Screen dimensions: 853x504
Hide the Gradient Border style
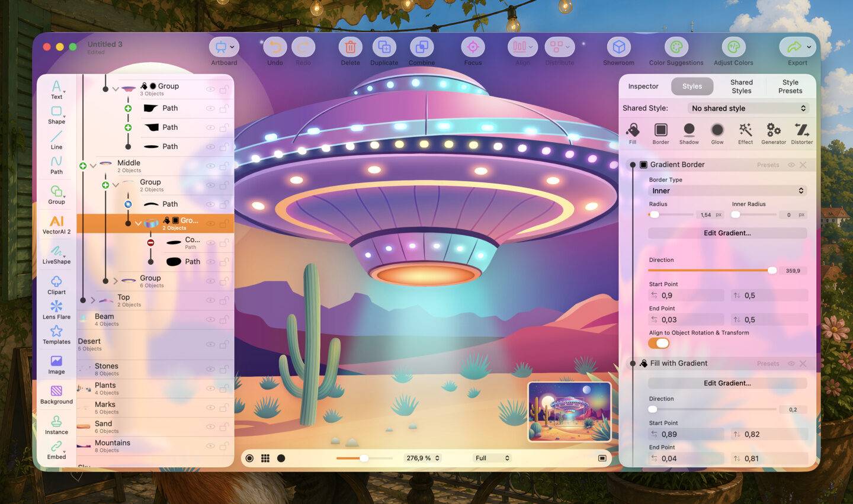(x=791, y=165)
